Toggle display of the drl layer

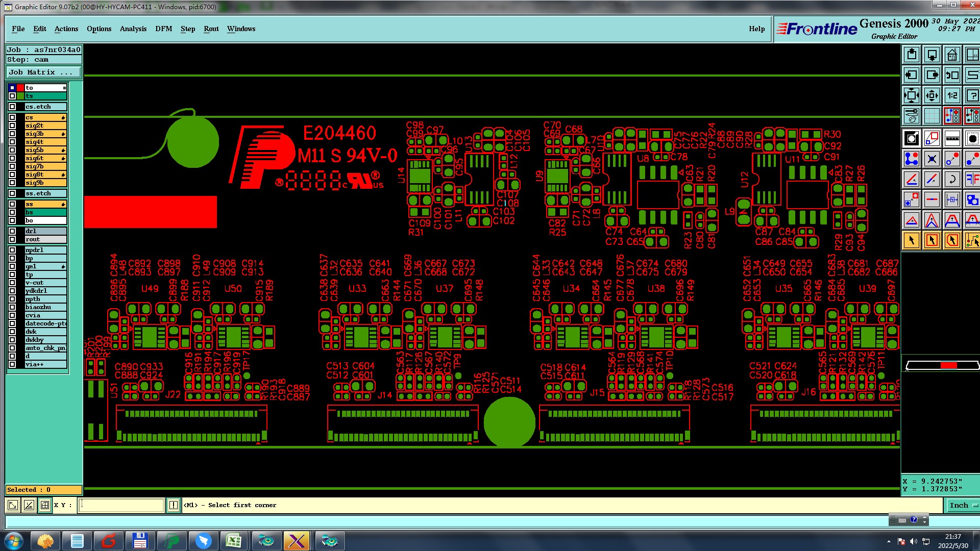(12, 231)
